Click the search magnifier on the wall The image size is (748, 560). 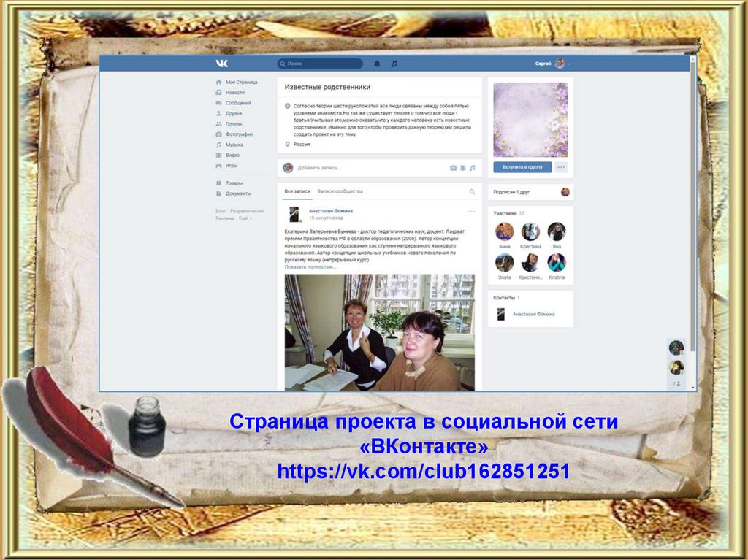click(473, 191)
